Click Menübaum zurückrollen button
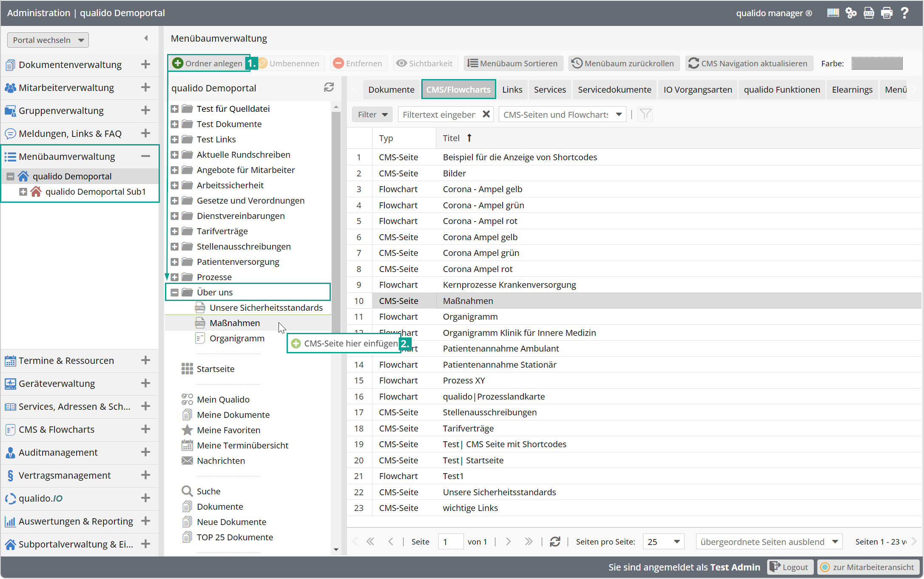This screenshot has height=579, width=924. click(624, 63)
